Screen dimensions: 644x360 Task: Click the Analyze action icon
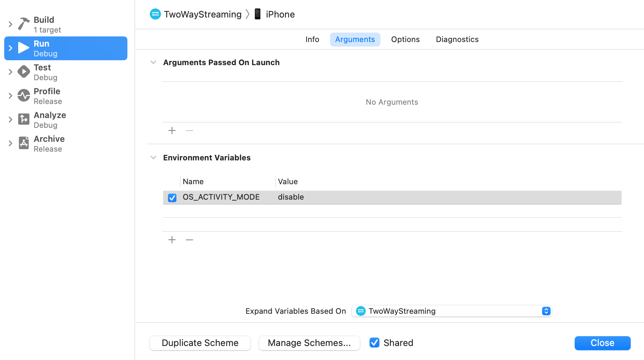(23, 119)
